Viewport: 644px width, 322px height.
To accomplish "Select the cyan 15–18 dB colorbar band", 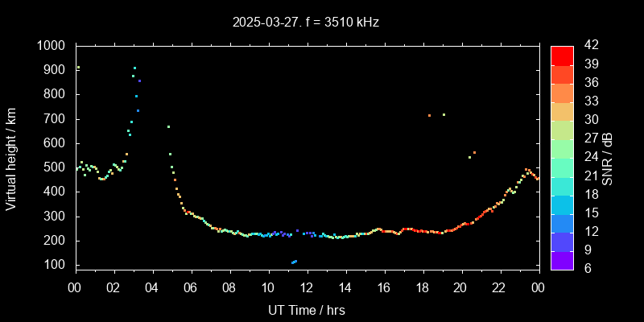I will [x=562, y=204].
